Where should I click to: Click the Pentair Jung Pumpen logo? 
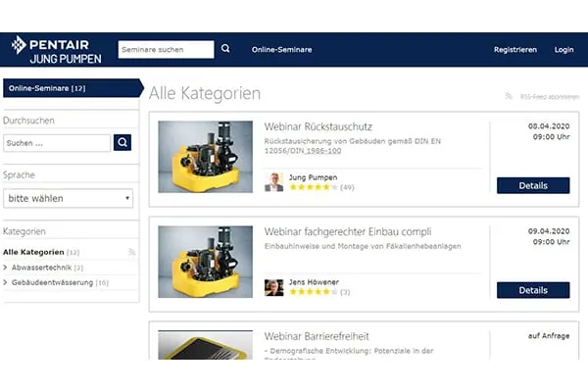point(55,49)
